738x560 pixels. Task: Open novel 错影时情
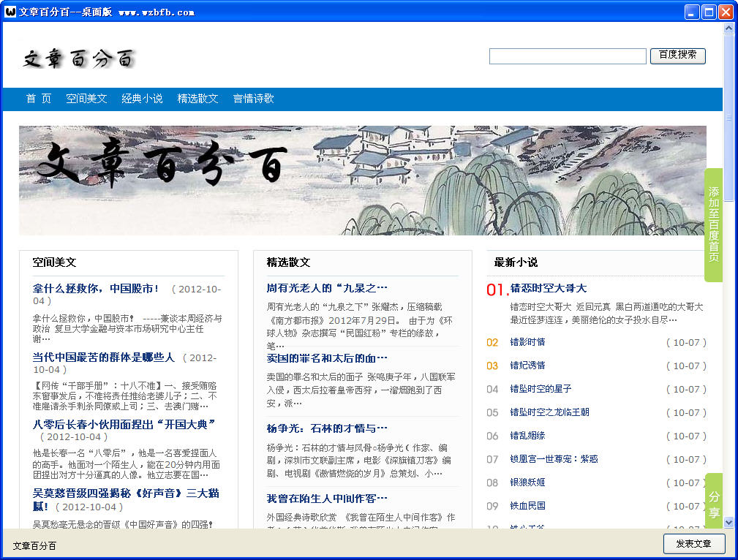pyautogui.click(x=527, y=342)
